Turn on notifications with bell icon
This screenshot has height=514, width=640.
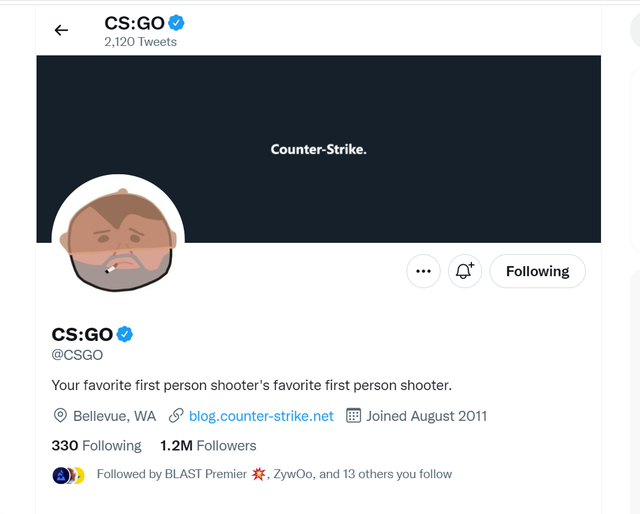pos(465,271)
